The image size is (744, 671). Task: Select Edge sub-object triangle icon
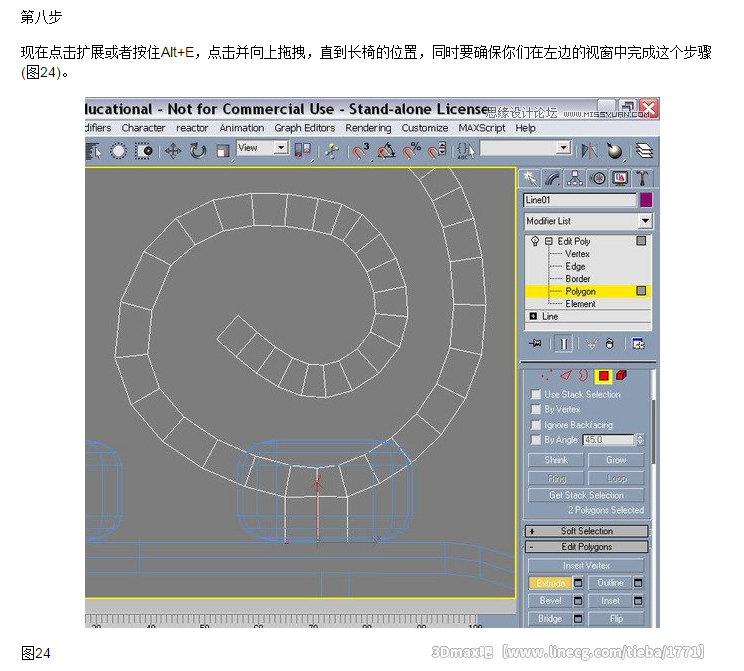tap(565, 376)
